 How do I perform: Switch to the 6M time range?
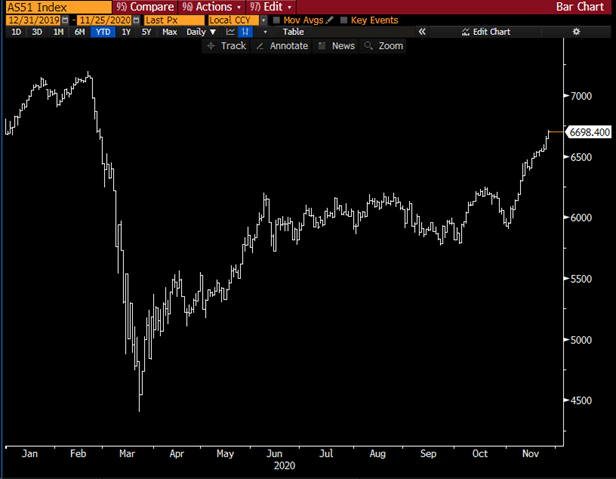point(80,32)
